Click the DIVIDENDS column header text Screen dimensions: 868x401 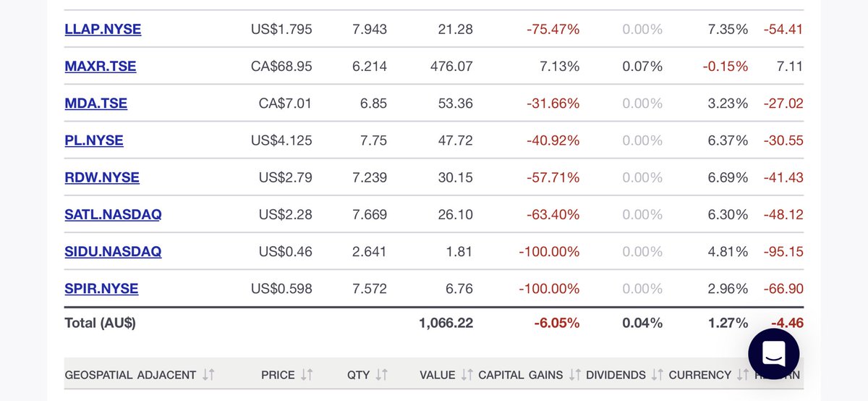[616, 375]
